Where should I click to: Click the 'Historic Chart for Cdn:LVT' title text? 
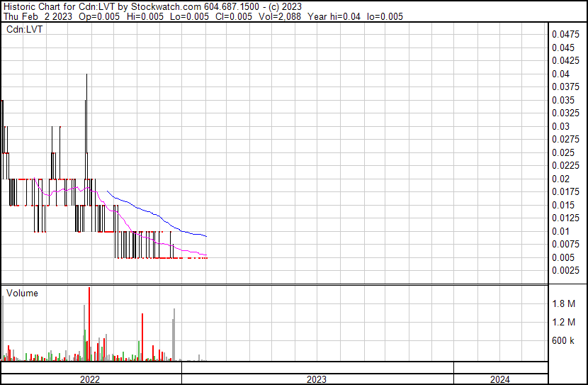coord(60,7)
